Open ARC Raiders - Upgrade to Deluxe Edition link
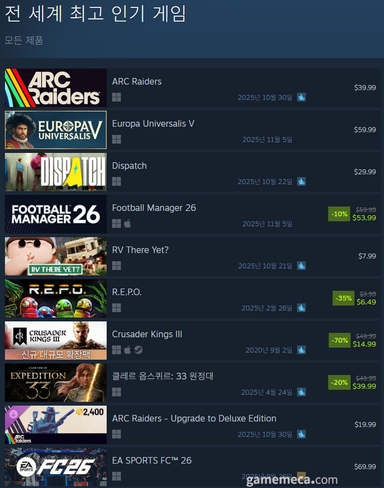 (194, 418)
